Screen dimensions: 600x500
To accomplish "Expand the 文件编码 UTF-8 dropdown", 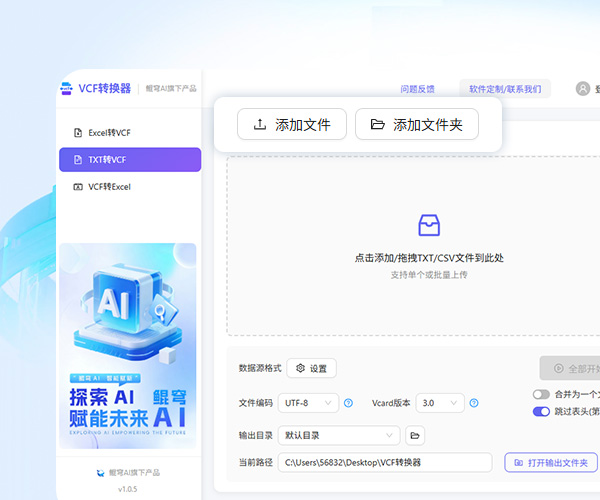I will pyautogui.click(x=308, y=403).
